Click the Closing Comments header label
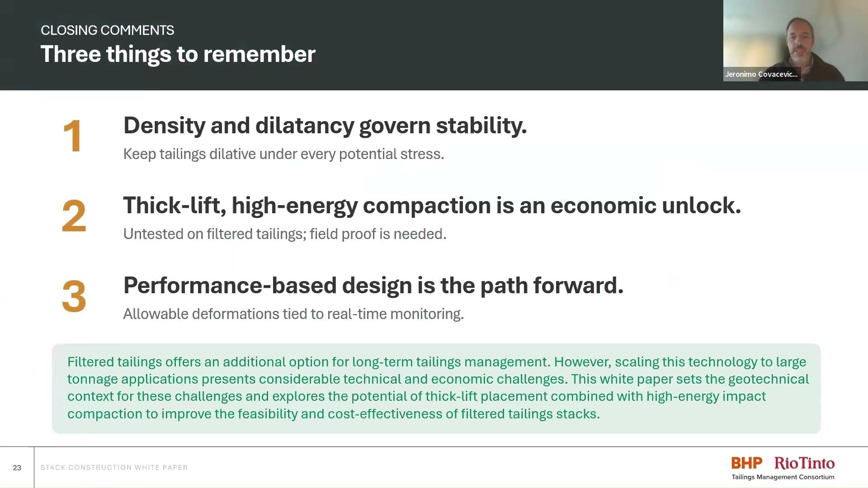Screen dimensions: 868x488 [107, 30]
